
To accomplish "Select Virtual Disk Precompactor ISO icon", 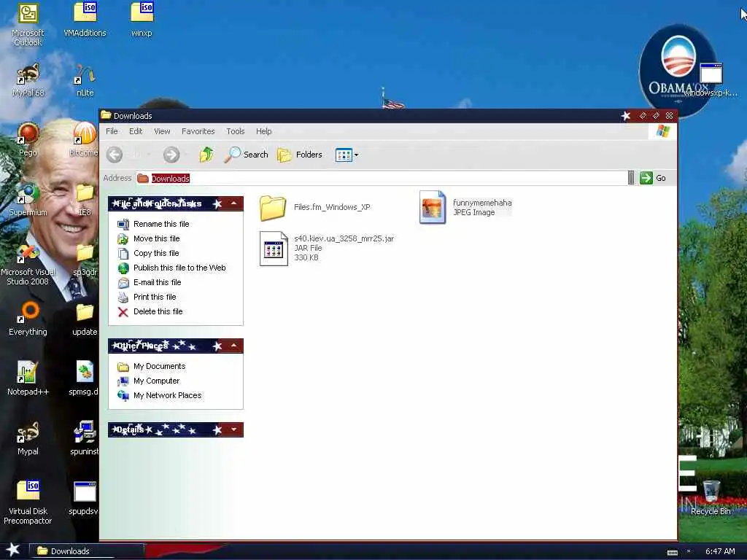I will (28, 503).
